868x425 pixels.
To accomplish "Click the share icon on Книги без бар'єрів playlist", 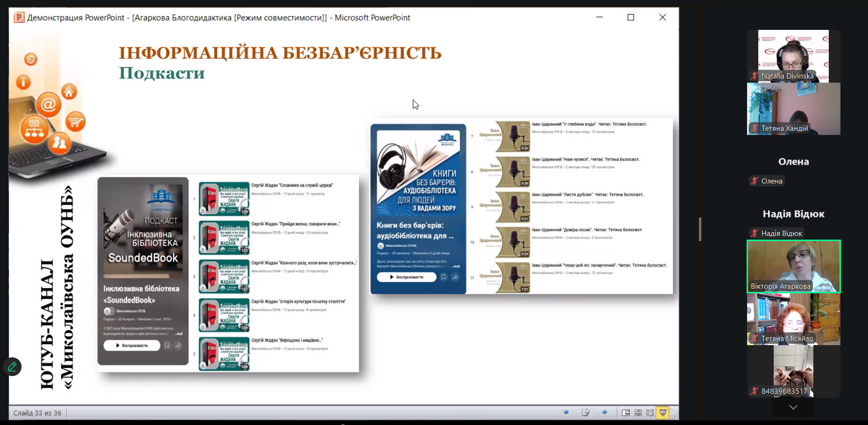I will click(455, 277).
